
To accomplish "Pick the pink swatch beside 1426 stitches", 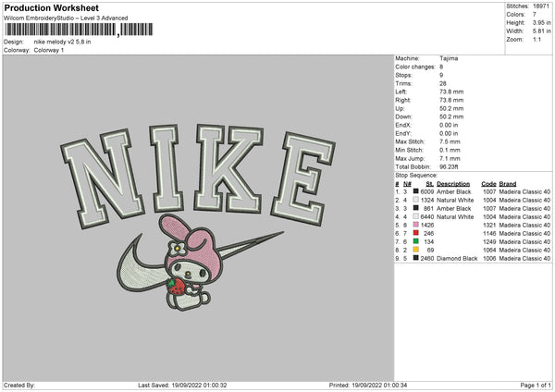I will [x=415, y=225].
